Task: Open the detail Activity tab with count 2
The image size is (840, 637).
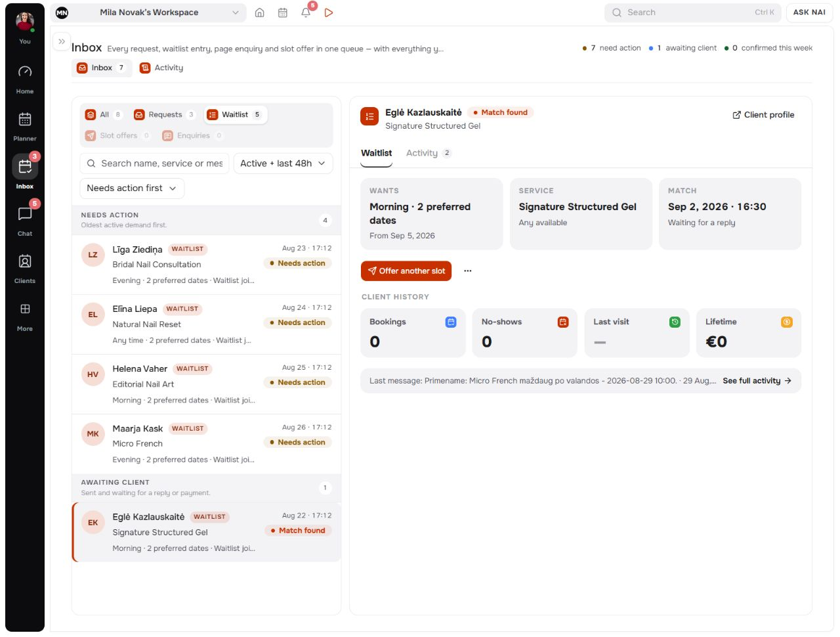Action: [x=428, y=153]
